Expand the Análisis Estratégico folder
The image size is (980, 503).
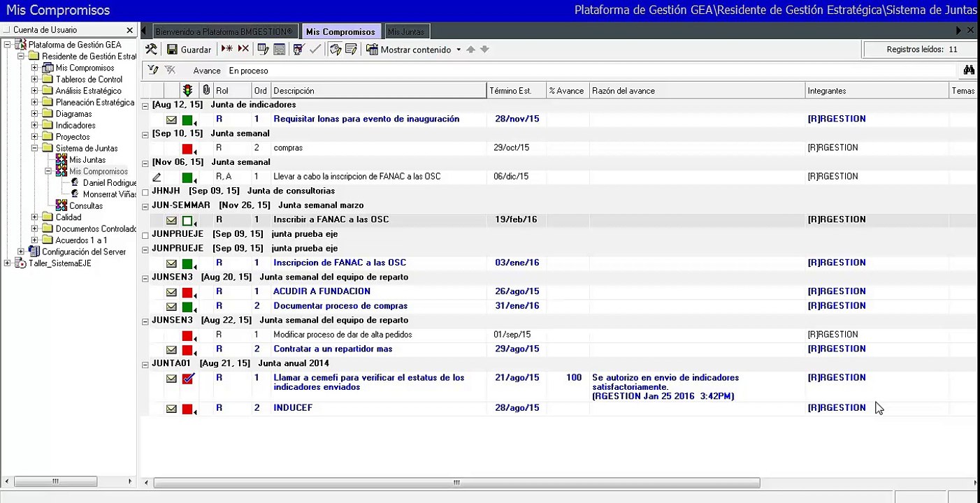[35, 91]
